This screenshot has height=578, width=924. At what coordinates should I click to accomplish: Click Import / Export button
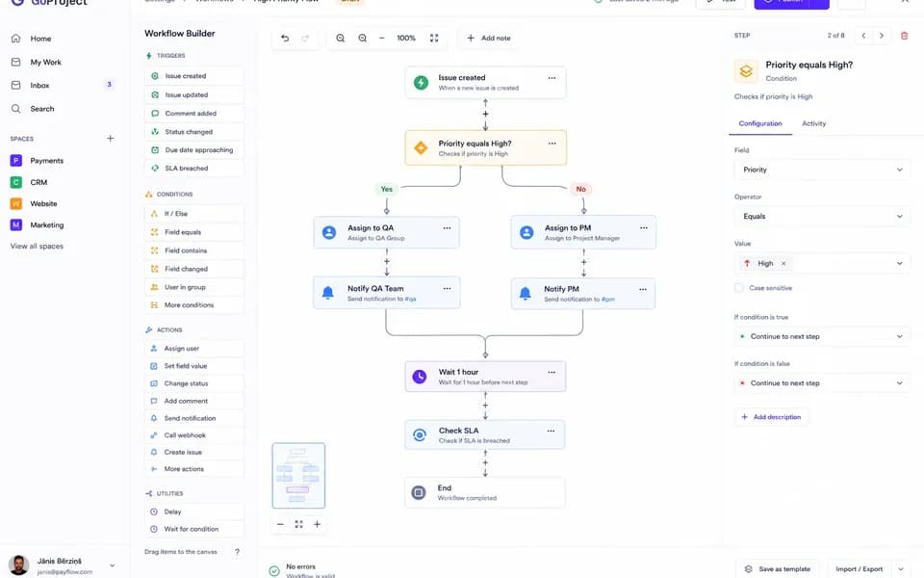coord(860,569)
